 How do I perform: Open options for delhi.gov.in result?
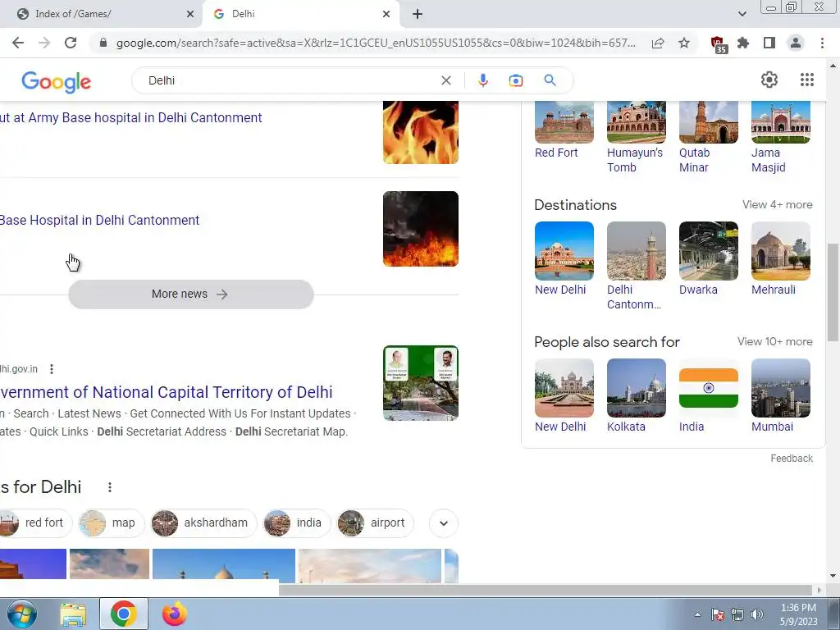coord(52,369)
